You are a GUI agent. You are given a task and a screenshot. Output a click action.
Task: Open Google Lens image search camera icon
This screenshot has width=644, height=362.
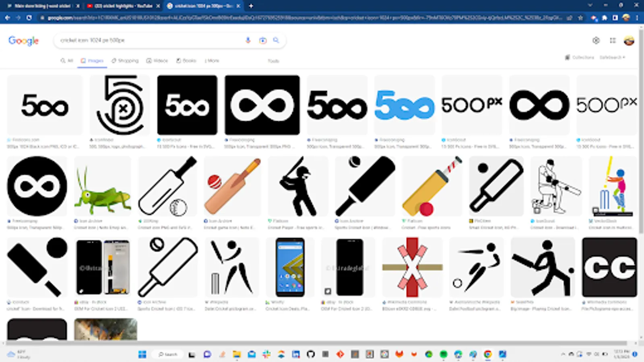coord(263,40)
